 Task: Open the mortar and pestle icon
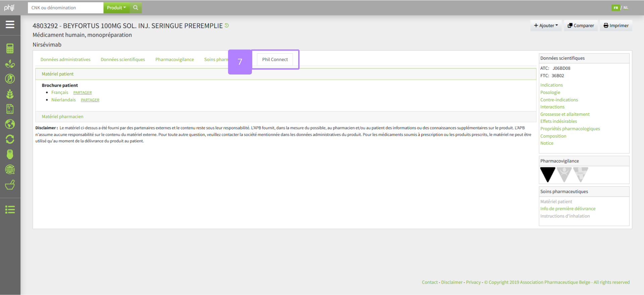click(x=10, y=185)
